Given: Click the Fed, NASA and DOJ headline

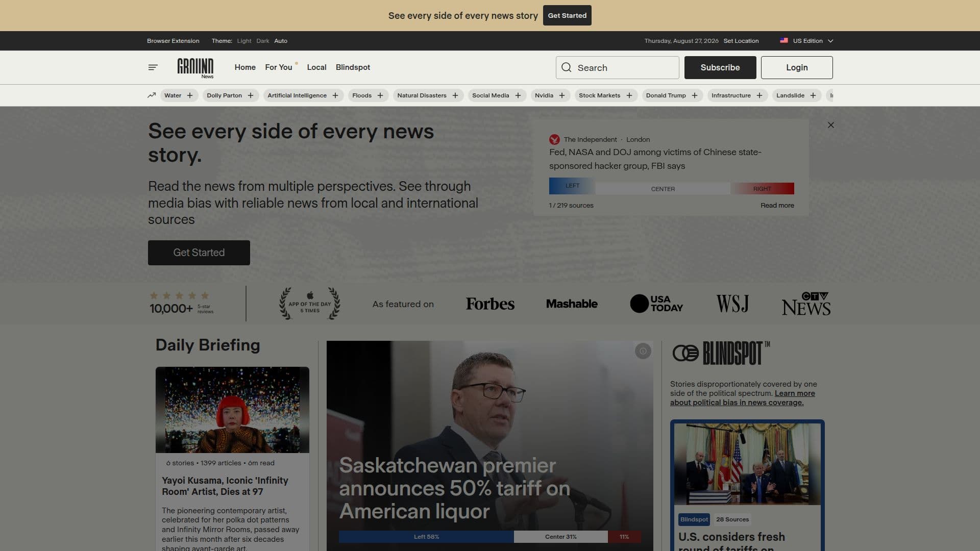Looking at the screenshot, I should pyautogui.click(x=655, y=159).
